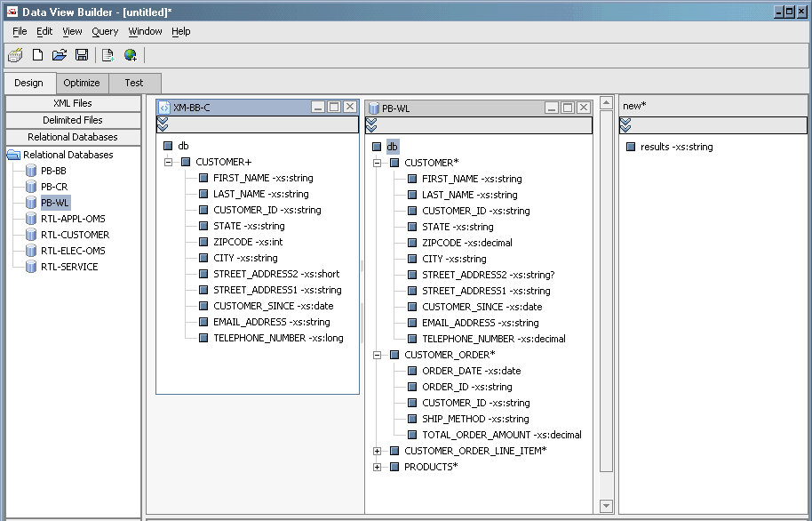
Task: Click the ZIPCODE -xs:int node icon
Action: (203, 242)
